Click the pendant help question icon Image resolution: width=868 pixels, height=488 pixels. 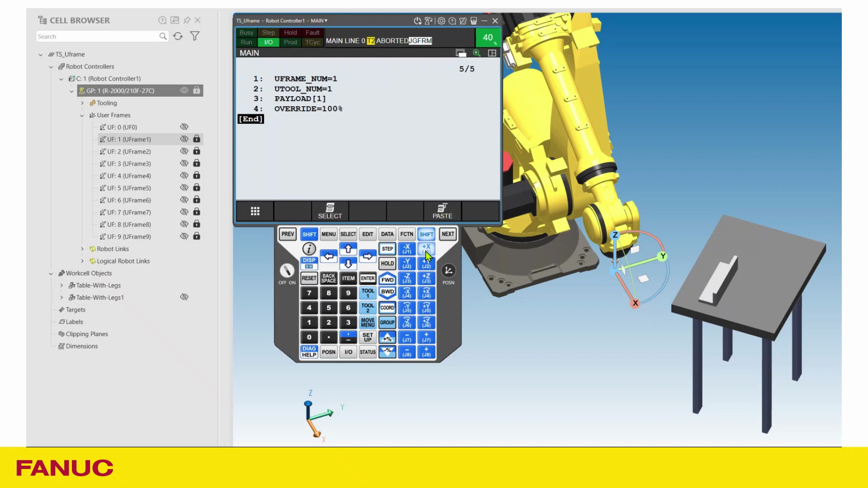click(452, 21)
